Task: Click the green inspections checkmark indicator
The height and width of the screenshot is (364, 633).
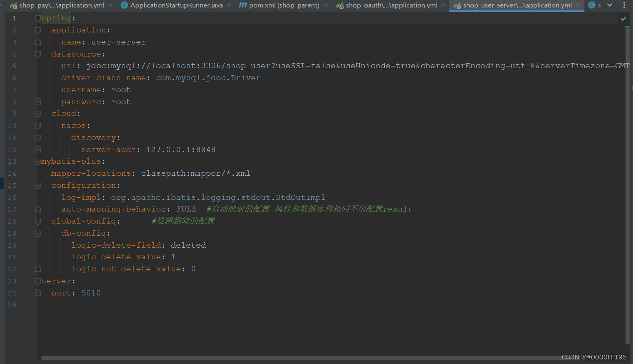Action: point(623,18)
